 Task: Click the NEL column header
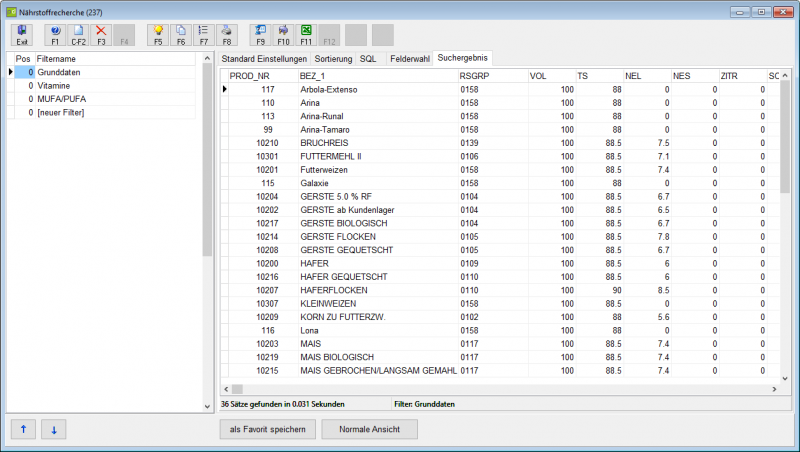tap(647, 76)
